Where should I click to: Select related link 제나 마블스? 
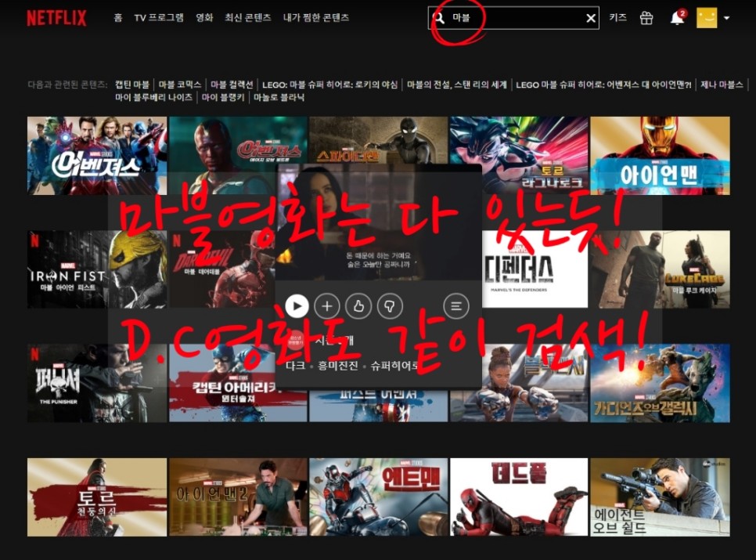click(x=722, y=85)
